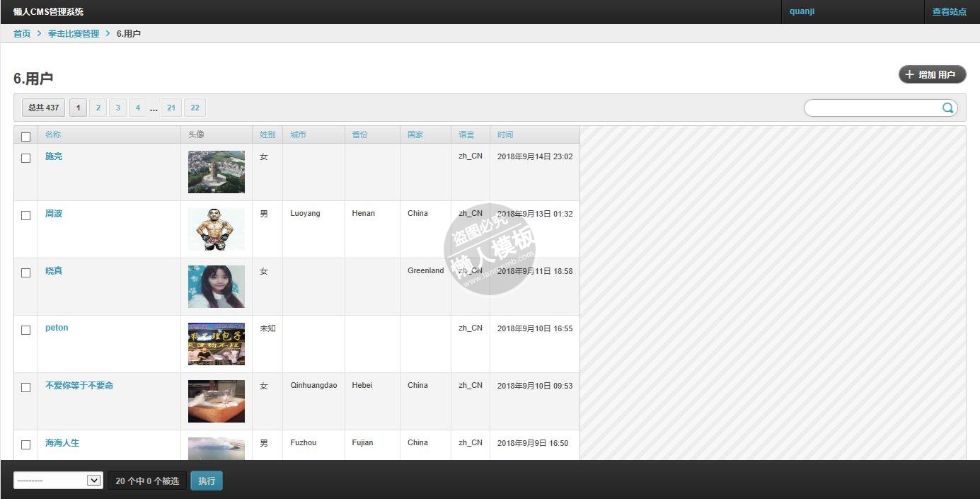
Task: Open 查看站点 view site link
Action: click(x=949, y=12)
